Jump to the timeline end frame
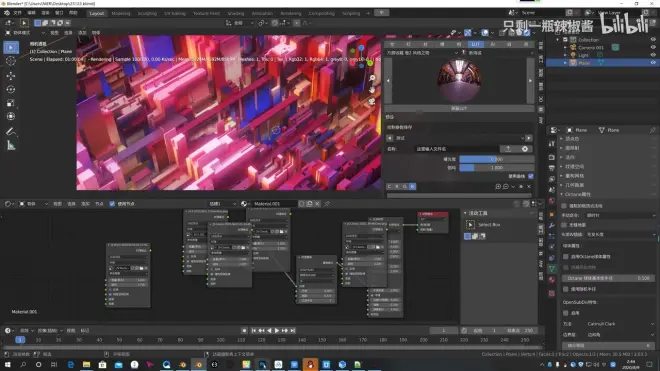 [x=293, y=331]
